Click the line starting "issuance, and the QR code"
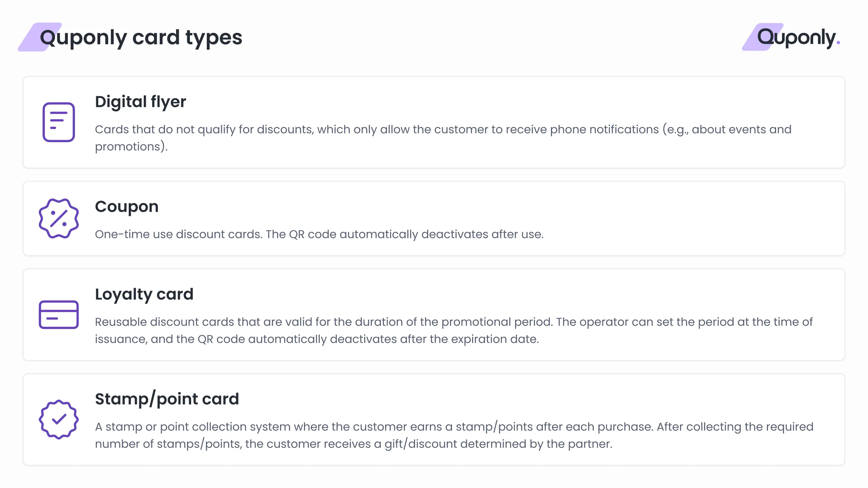Image resolution: width=868 pixels, height=488 pixels. [x=317, y=339]
